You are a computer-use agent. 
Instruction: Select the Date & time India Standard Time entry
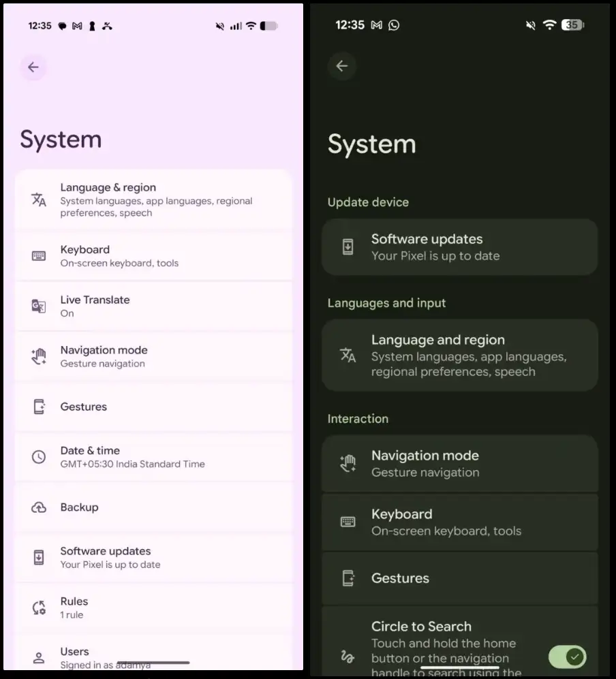(x=132, y=464)
